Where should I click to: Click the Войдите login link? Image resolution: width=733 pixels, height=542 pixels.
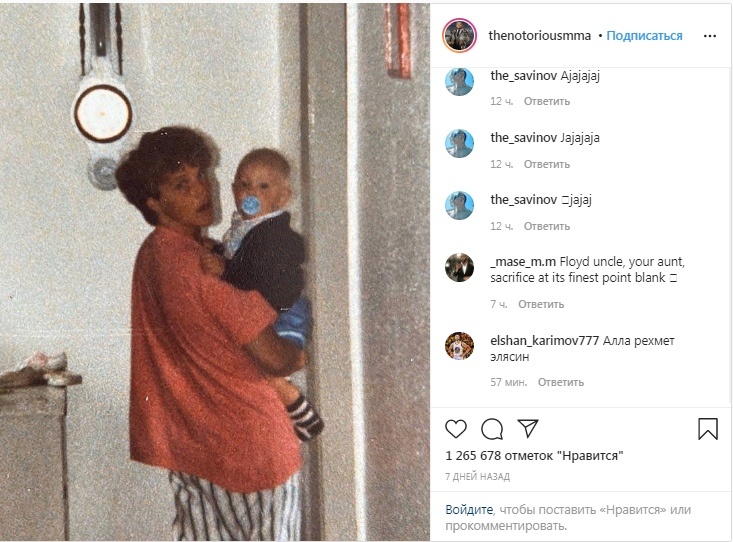point(469,509)
